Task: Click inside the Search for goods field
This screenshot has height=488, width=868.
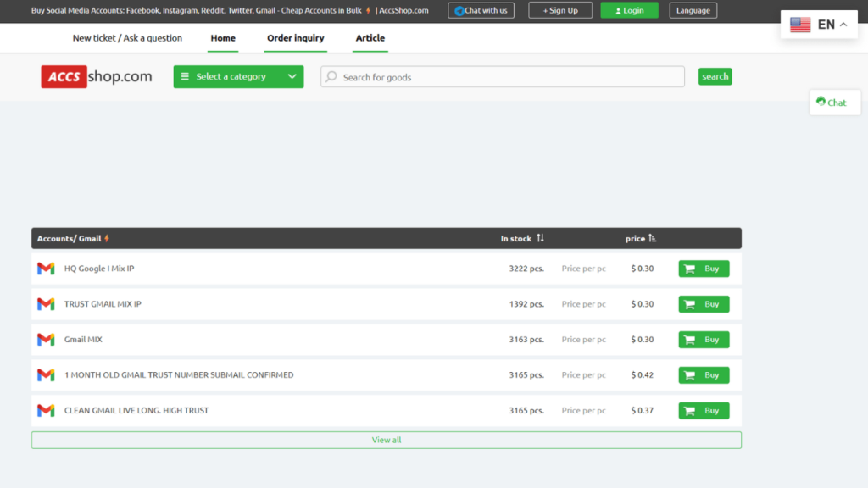Action: [x=502, y=76]
